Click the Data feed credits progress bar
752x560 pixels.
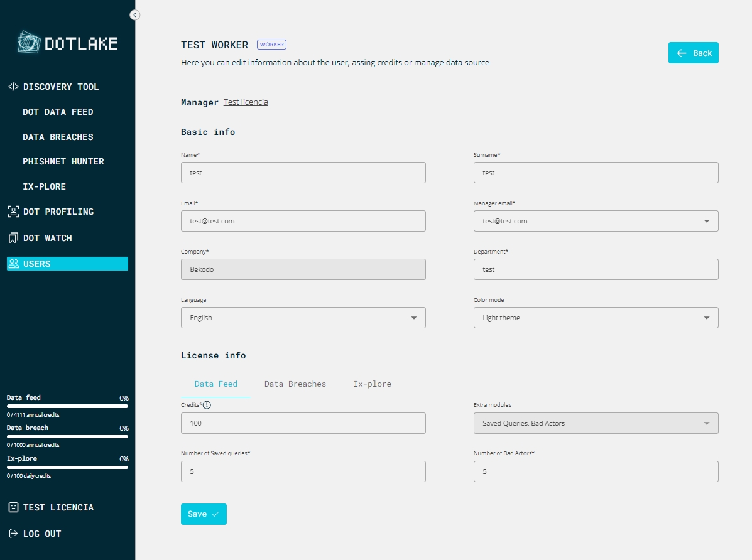pyautogui.click(x=67, y=406)
